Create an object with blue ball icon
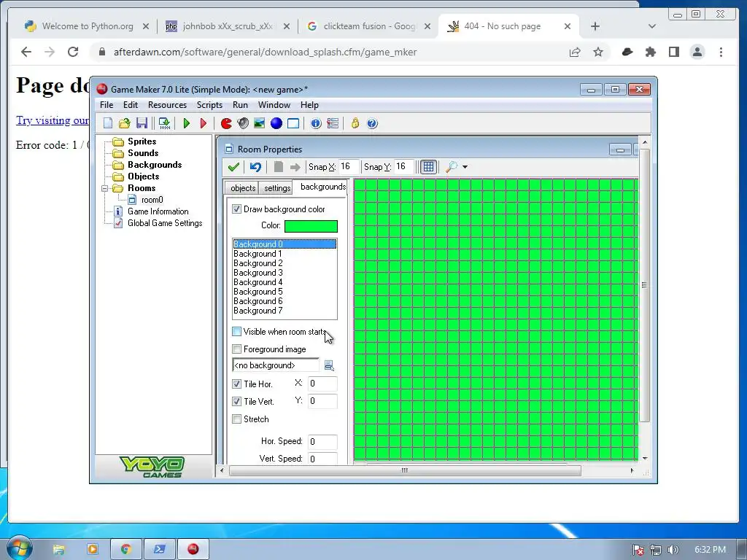Viewport: 747px width, 560px height. coord(276,123)
